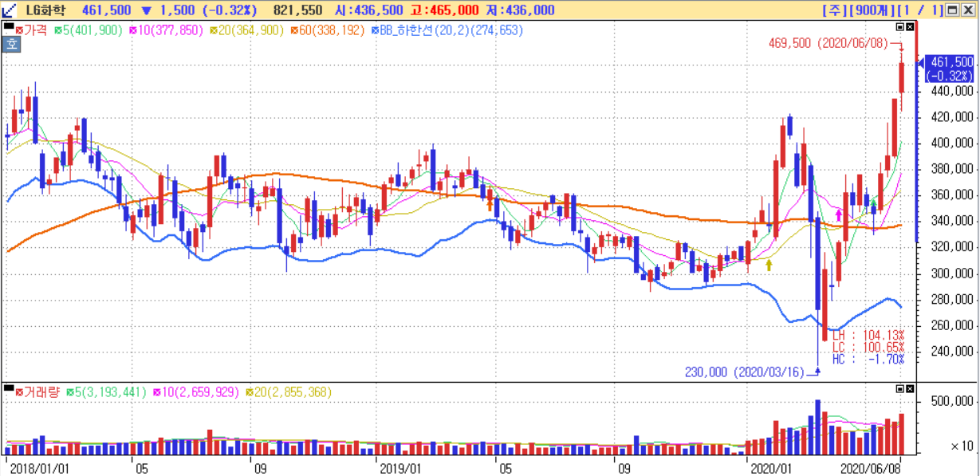The width and height of the screenshot is (980, 476).
Task: Toggle volume 5-day average (3,193,441) checkbox
Action: coord(69,391)
